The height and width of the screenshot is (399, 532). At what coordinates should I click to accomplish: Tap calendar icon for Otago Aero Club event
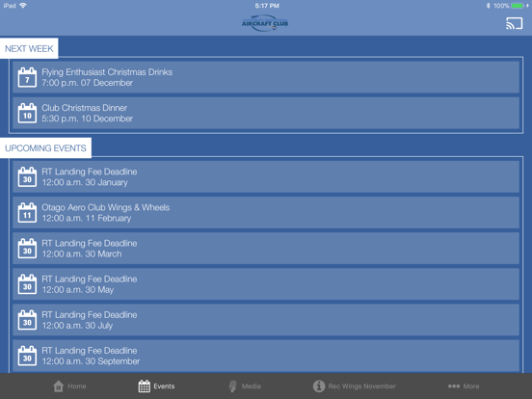pos(27,213)
